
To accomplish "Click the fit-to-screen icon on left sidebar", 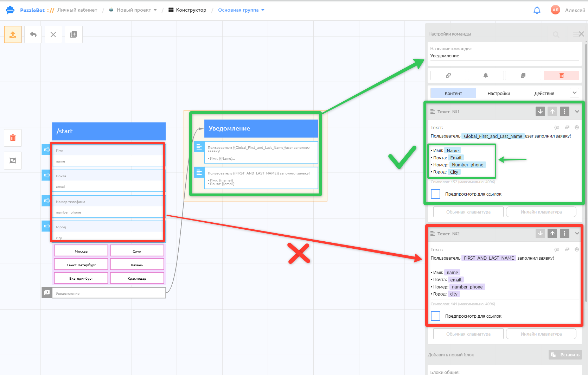I will (x=13, y=160).
